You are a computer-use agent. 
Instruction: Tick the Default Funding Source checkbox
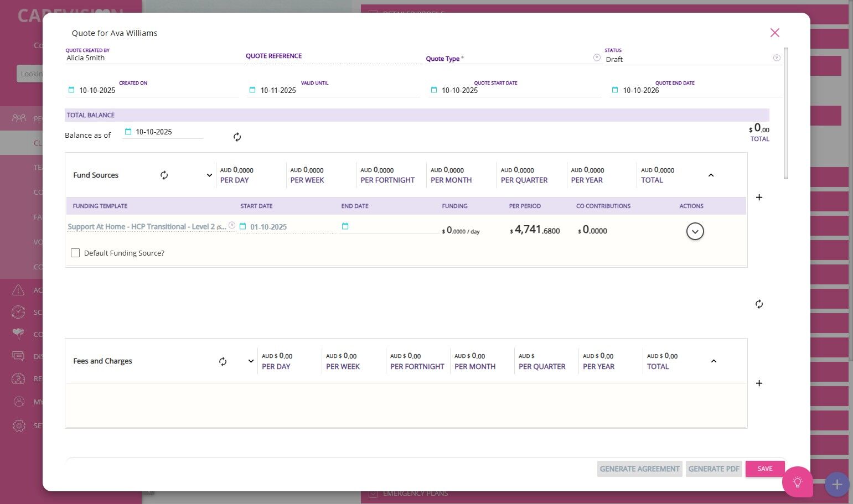tap(75, 253)
